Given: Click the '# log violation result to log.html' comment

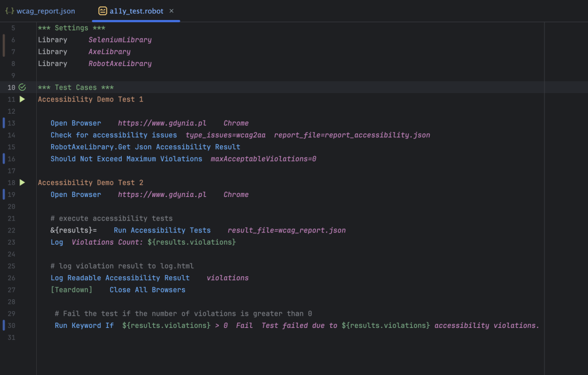Looking at the screenshot, I should [122, 266].
